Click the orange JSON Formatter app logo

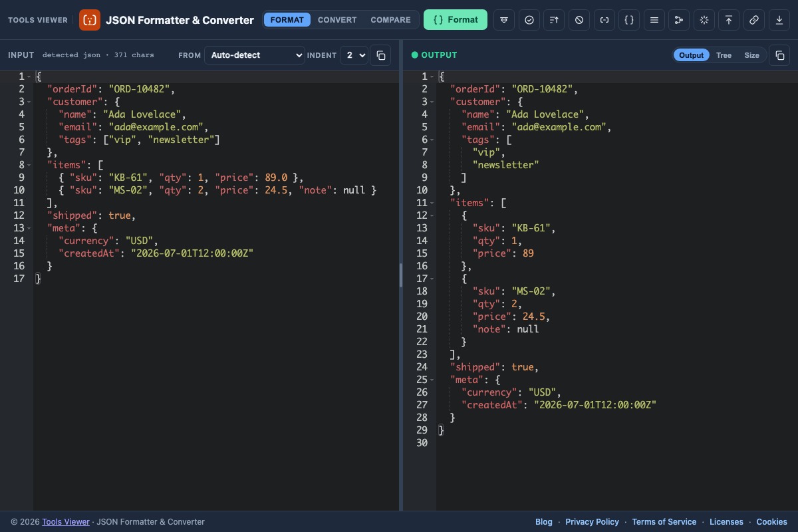pyautogui.click(x=90, y=20)
